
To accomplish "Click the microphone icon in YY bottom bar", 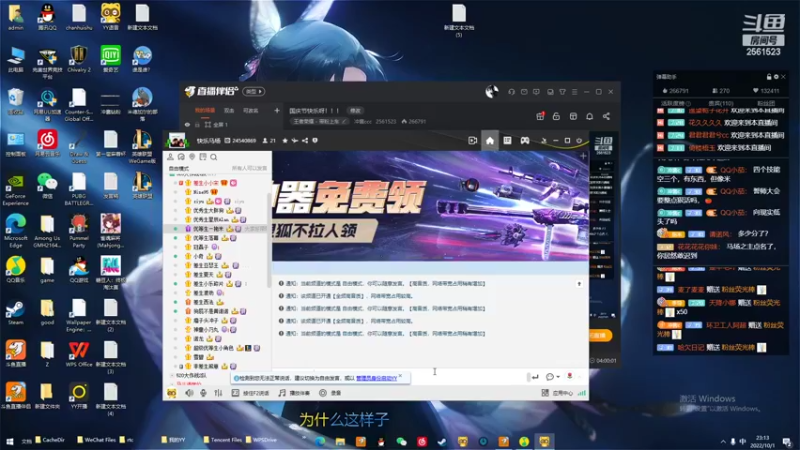I will click(x=204, y=393).
